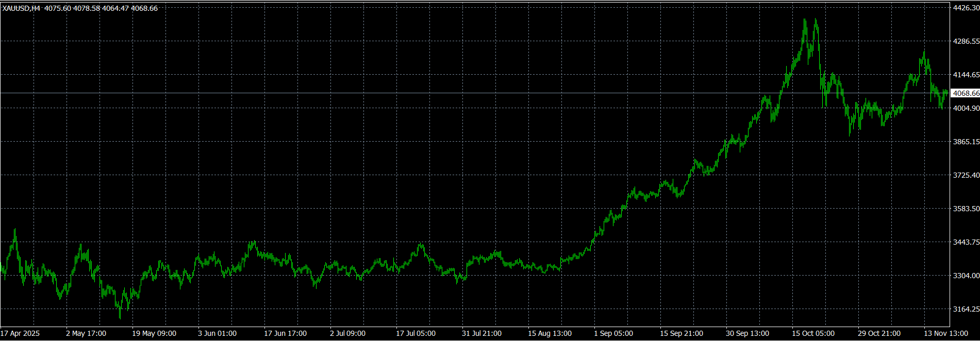Select the 13 Nov 13:00 time marker
This screenshot has height=341, width=980.
pyautogui.click(x=945, y=333)
